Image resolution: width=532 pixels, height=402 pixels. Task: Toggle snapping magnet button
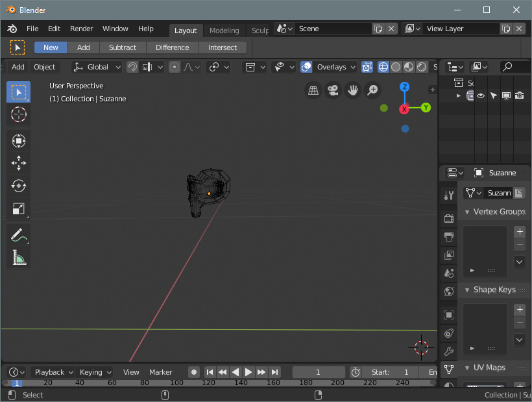[132, 67]
